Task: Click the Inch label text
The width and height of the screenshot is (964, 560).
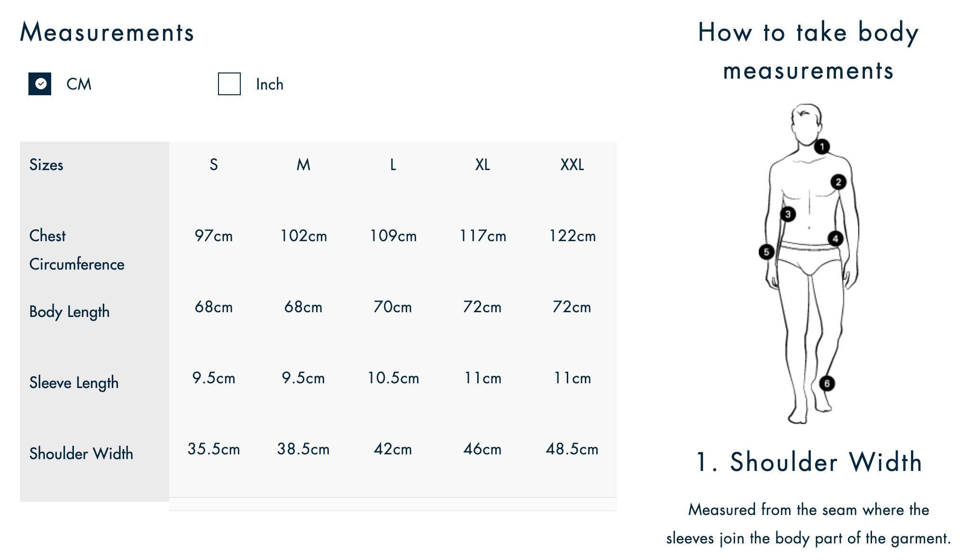Action: (x=269, y=84)
